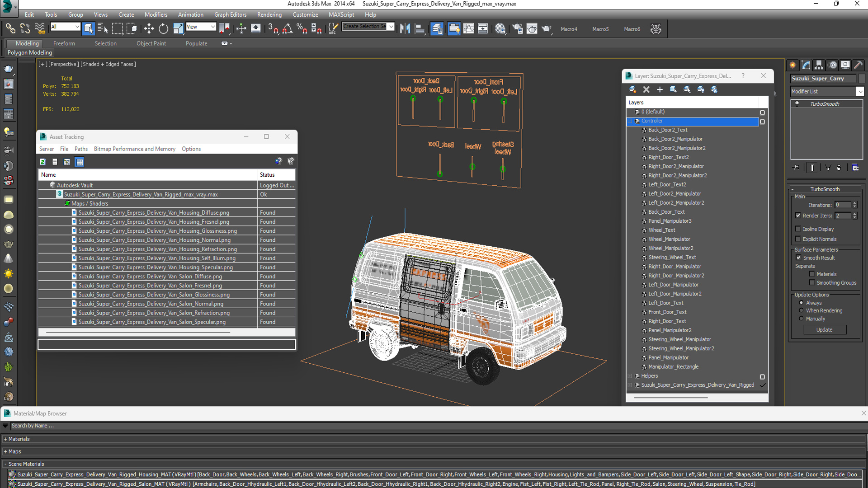Toggle Smooth Result checkbox
The height and width of the screenshot is (488, 868).
(x=798, y=258)
